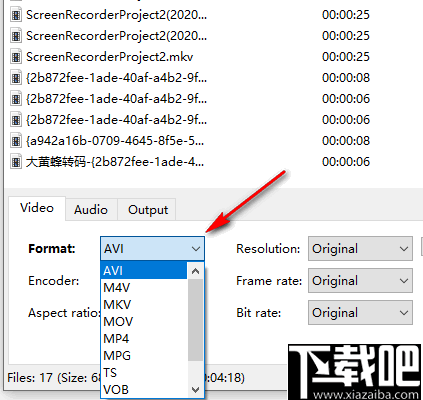Click the 00:00:25 duration of ScreenRecorderProject2.mkv
Screen dimensions: 423x400
346,57
